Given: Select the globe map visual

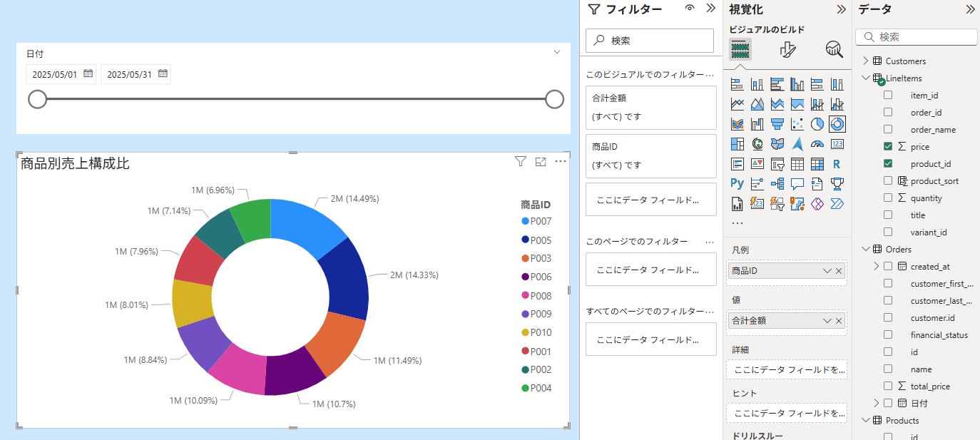Looking at the screenshot, I should (757, 144).
